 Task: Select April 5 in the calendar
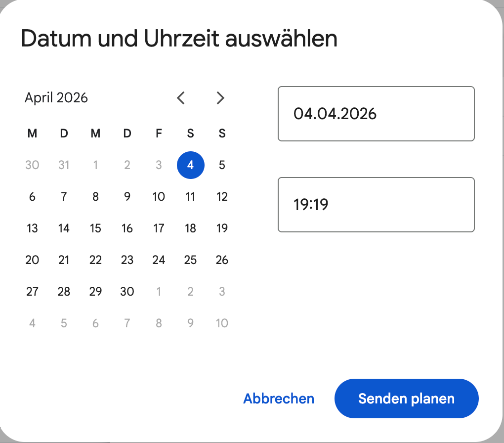click(x=222, y=165)
